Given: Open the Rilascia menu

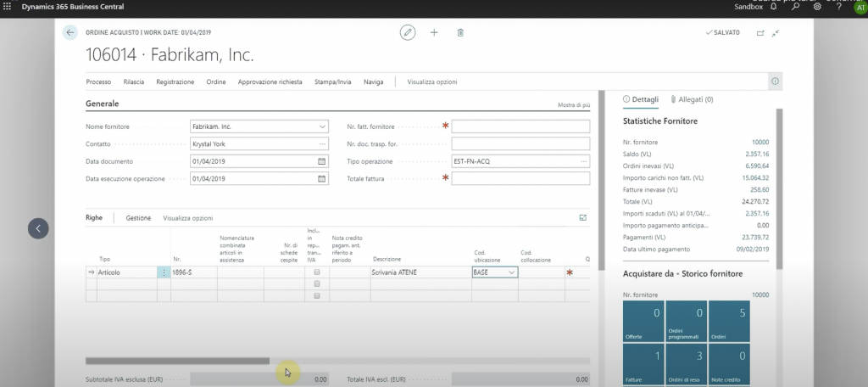Looking at the screenshot, I should click(x=134, y=81).
